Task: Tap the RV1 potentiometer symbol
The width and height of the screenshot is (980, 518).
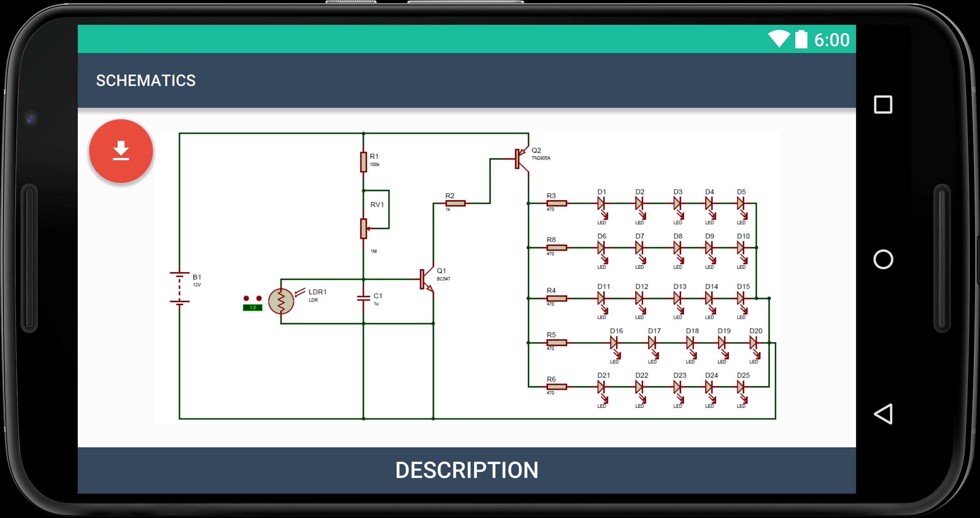Action: tap(364, 228)
